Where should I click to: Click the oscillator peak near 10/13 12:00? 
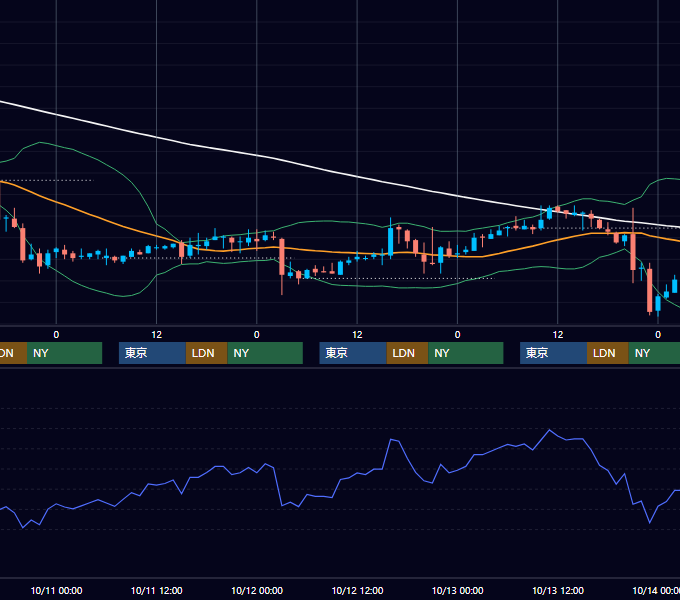click(x=549, y=430)
